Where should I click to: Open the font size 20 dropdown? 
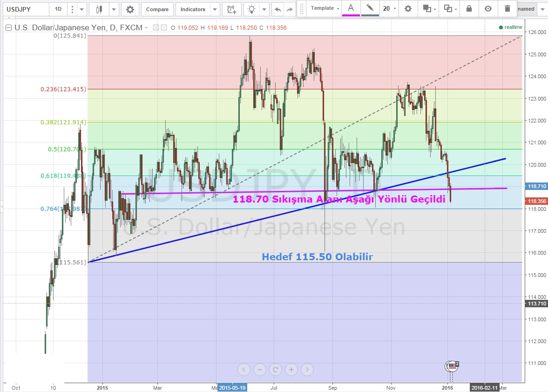coord(389,8)
